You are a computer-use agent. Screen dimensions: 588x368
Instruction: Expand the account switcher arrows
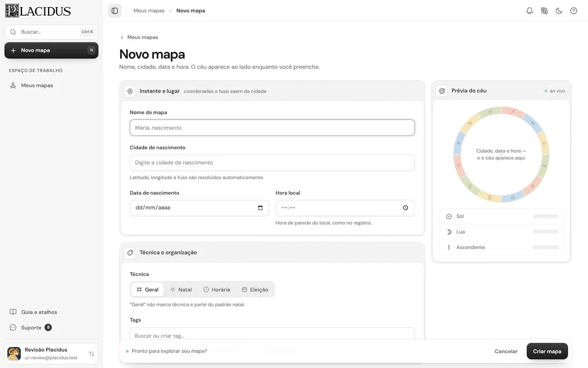(x=91, y=354)
